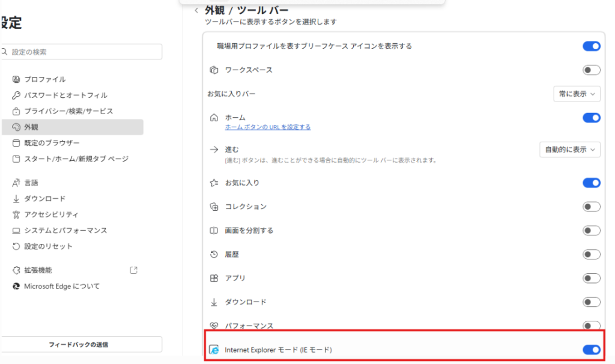Open プロファイル in the settings sidebar
Image resolution: width=615 pixels, height=364 pixels.
pos(45,79)
